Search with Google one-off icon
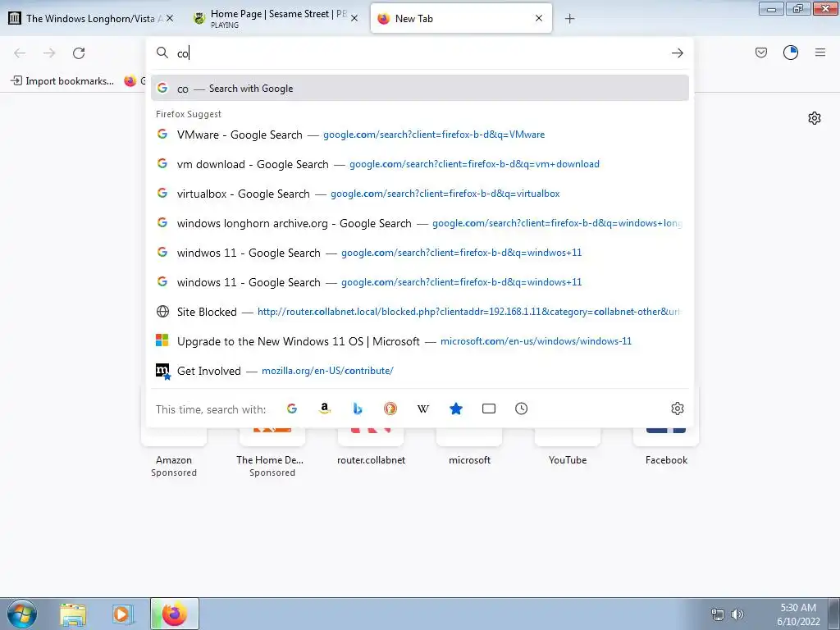This screenshot has width=840, height=630. (x=292, y=409)
